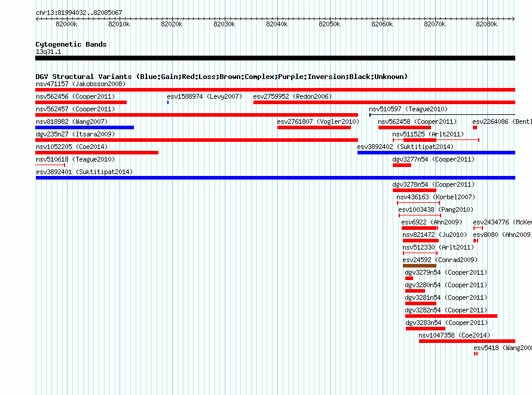The width and height of the screenshot is (532, 395).
Task: Open the nsv512330 (Arlt2011) label
Action: pos(438,247)
